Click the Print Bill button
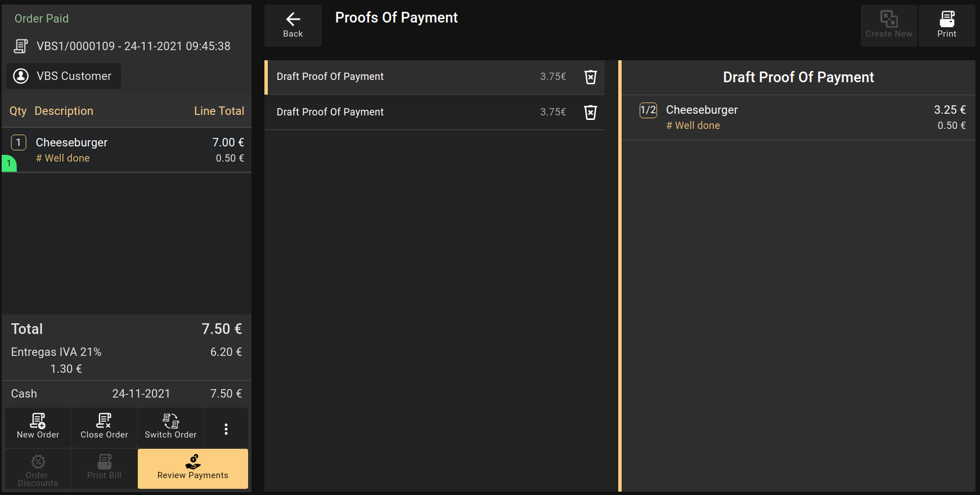980x495 pixels. tap(104, 468)
